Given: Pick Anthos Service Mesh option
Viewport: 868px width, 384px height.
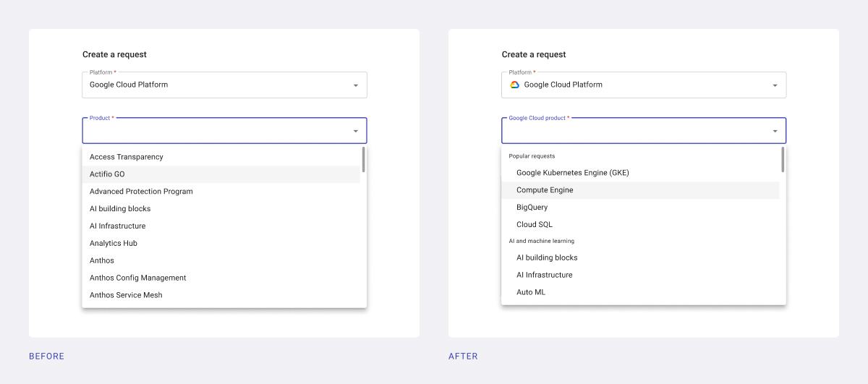Looking at the screenshot, I should [x=221, y=295].
